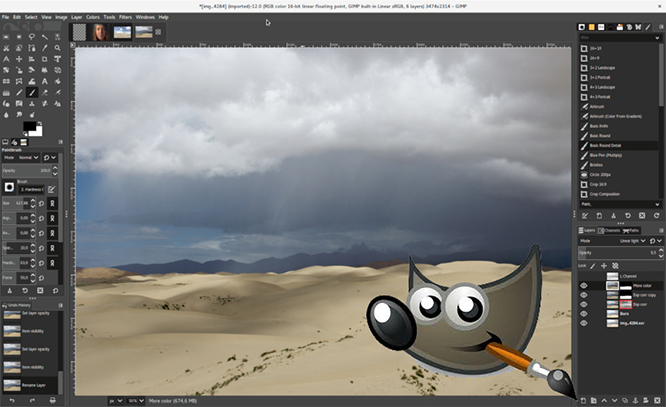The image size is (666, 407).
Task: Select the Free Select lasso tool
Action: [x=31, y=37]
